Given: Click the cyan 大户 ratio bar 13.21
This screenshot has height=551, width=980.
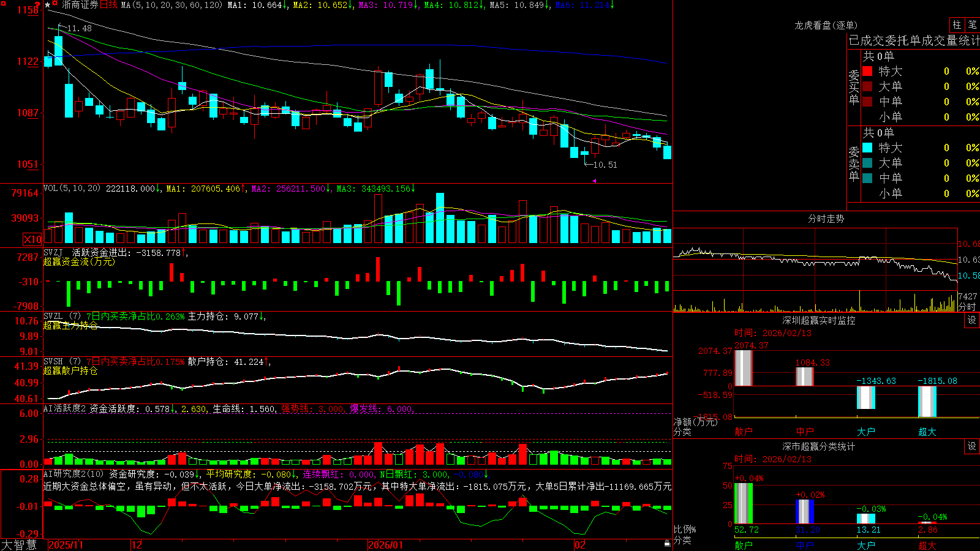Looking at the screenshot, I should (x=865, y=519).
